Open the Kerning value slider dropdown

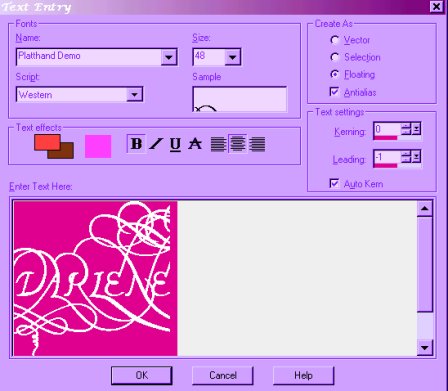tap(417, 129)
